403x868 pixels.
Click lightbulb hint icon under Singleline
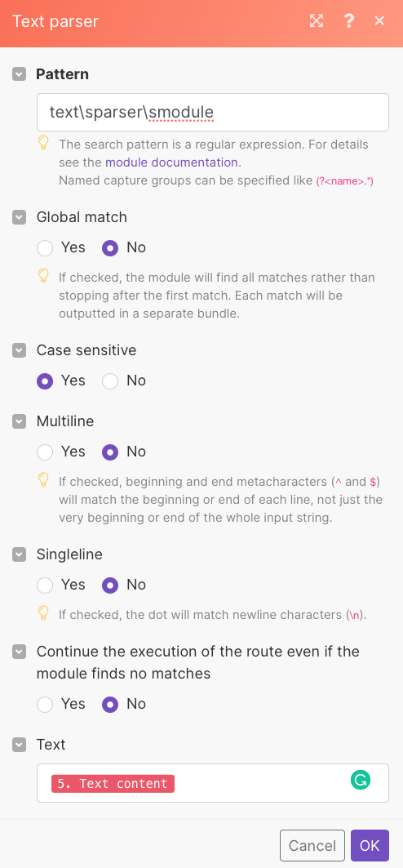tap(44, 613)
